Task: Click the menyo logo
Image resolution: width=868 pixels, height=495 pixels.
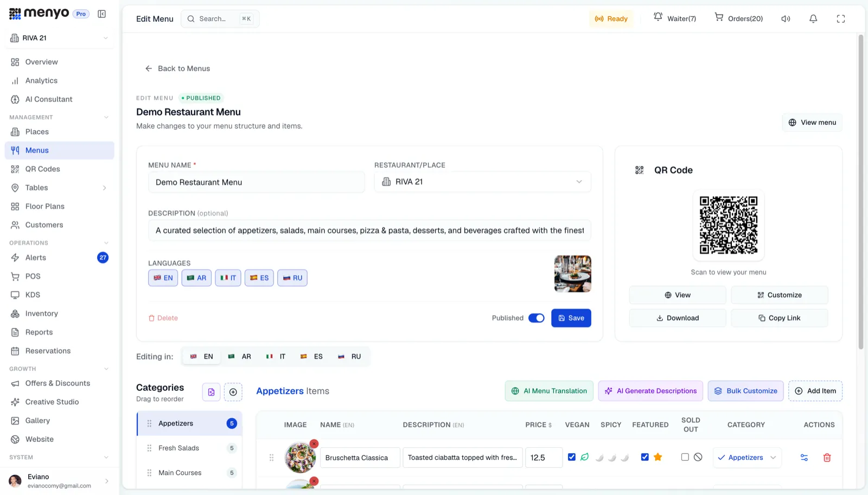Action: (x=39, y=14)
